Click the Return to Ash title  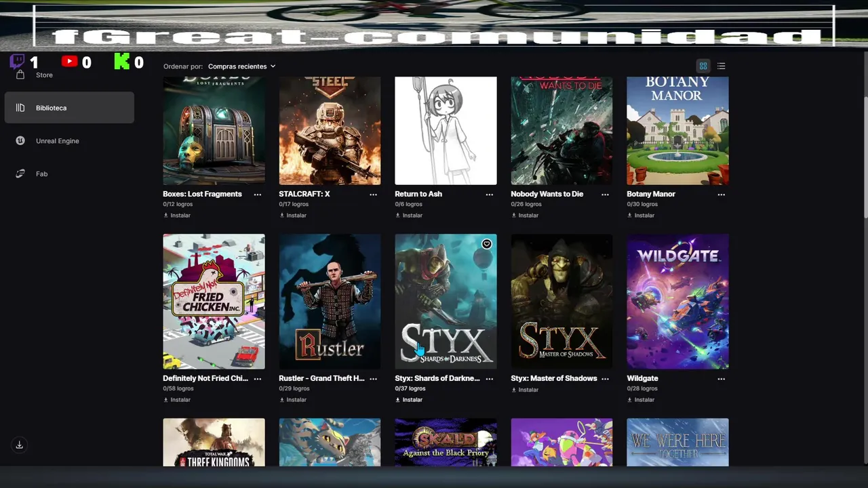pos(418,194)
